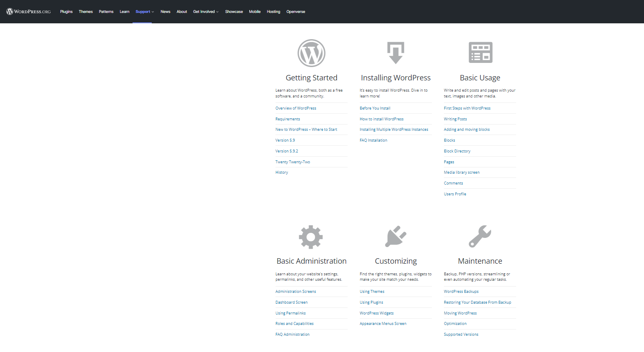Open the FAQ Administration link
This screenshot has width=644, height=352.
(293, 335)
